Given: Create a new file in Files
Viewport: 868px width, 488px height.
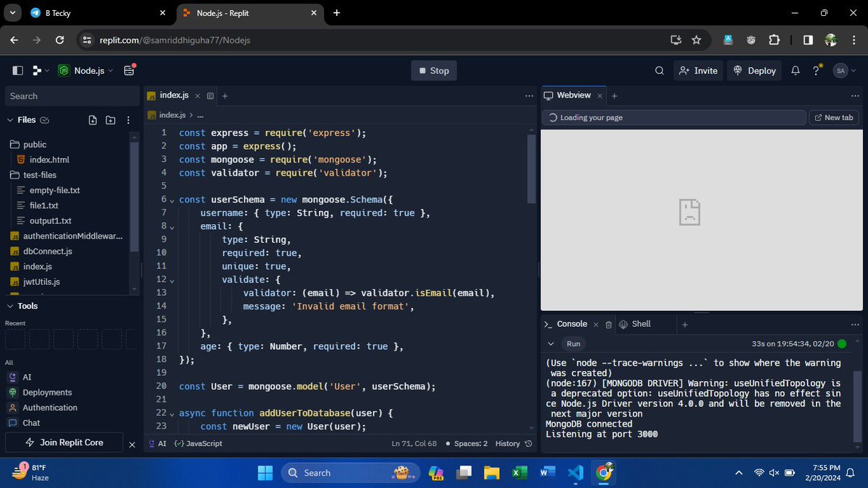Looking at the screenshot, I should 93,120.
